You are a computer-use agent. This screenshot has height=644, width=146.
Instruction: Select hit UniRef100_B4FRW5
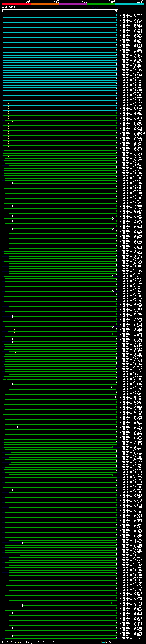point(131,191)
